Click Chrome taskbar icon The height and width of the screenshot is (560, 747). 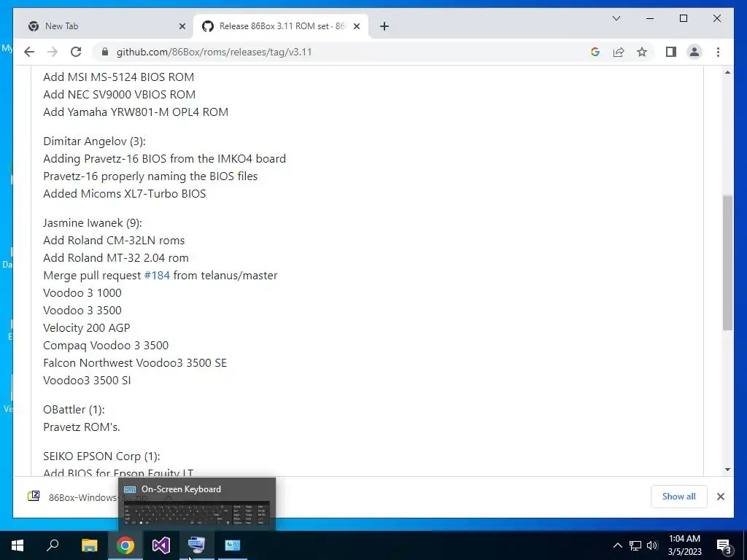[125, 545]
